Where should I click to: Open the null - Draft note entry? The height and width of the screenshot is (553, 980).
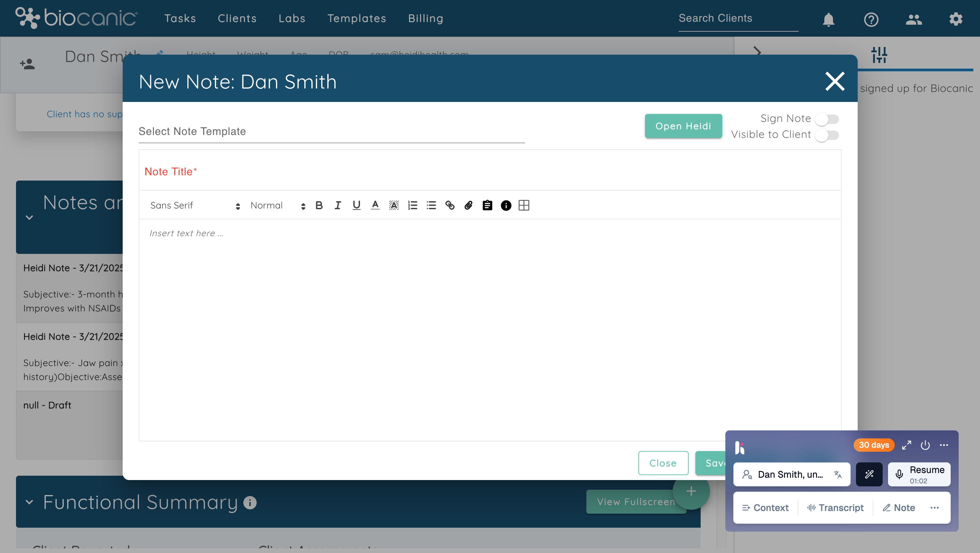(70, 425)
